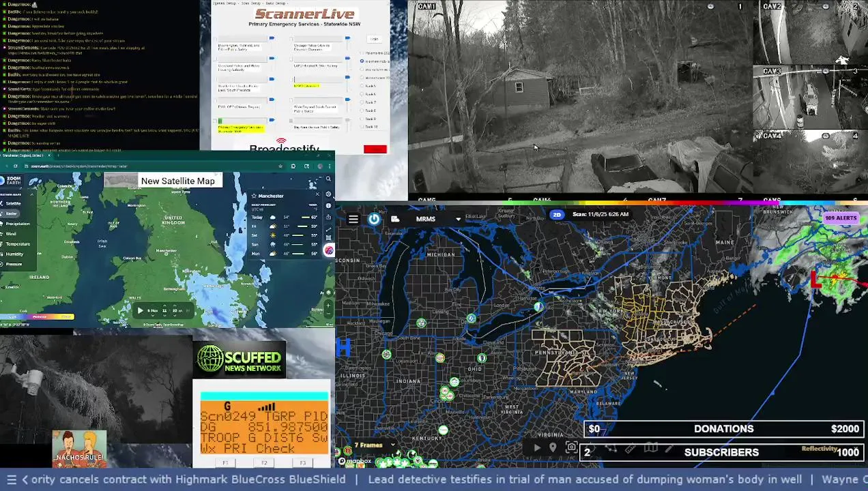Viewport: 868px width, 491px height.
Task: Zoom out on the Zoom Earth map
Action: (328, 314)
